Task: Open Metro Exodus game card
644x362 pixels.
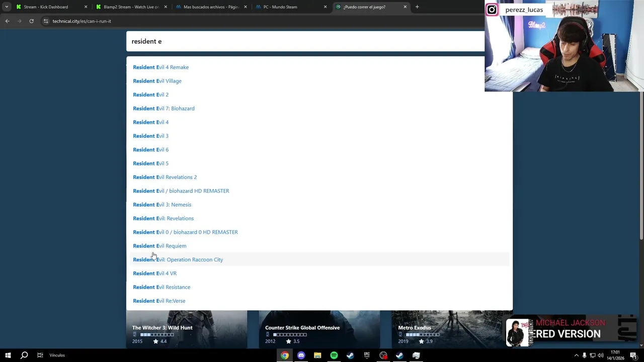Action: [452, 329]
